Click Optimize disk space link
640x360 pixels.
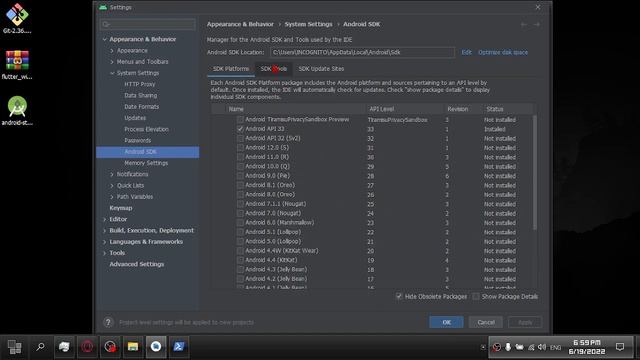[503, 52]
